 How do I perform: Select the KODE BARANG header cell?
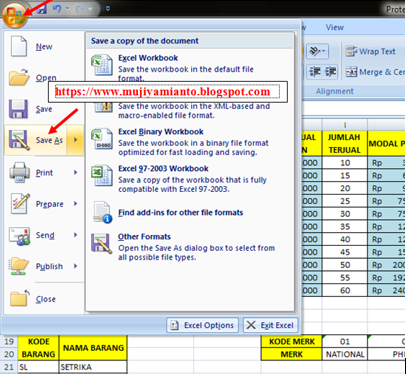click(38, 348)
